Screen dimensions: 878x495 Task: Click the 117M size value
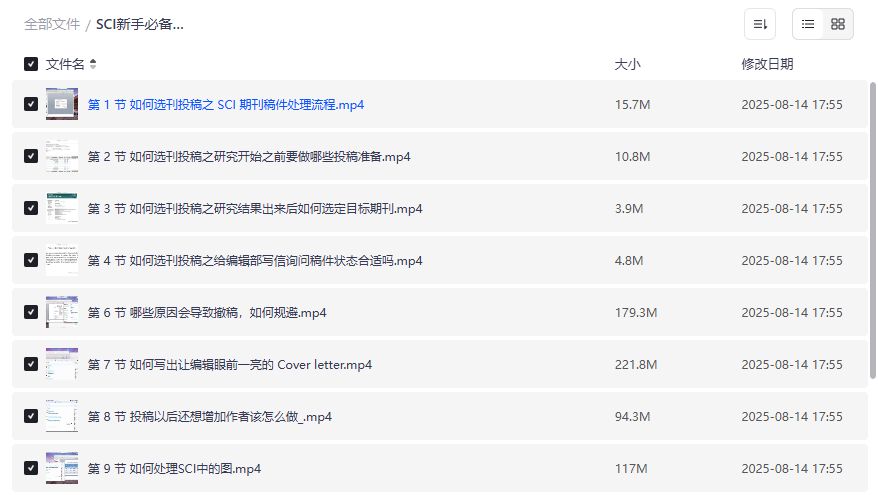click(x=631, y=469)
